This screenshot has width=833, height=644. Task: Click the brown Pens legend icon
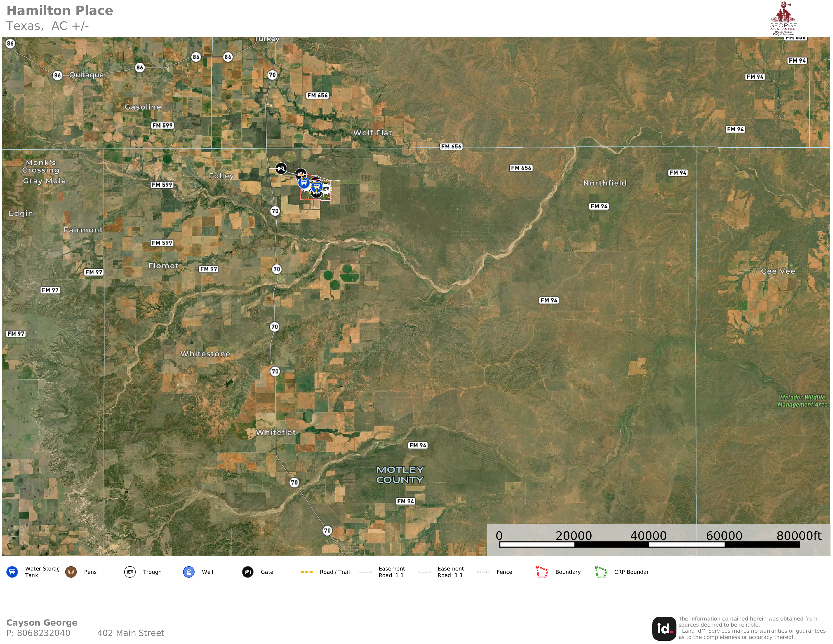71,572
